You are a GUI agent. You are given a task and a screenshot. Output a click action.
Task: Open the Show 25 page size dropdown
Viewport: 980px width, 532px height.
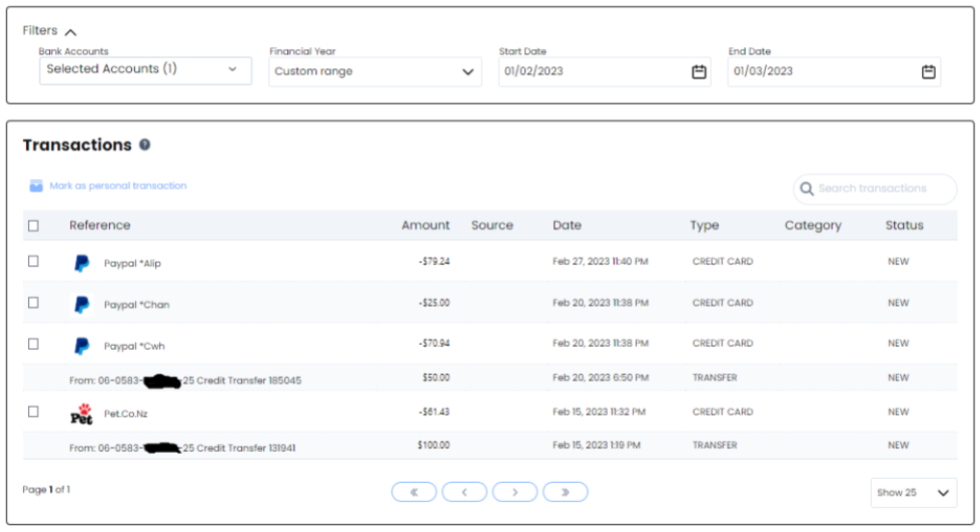click(914, 492)
